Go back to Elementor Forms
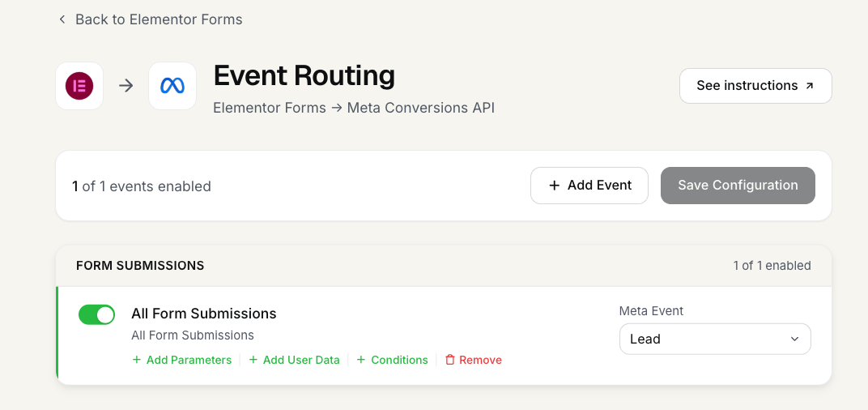Viewport: 868px width, 410px height. coord(151,19)
